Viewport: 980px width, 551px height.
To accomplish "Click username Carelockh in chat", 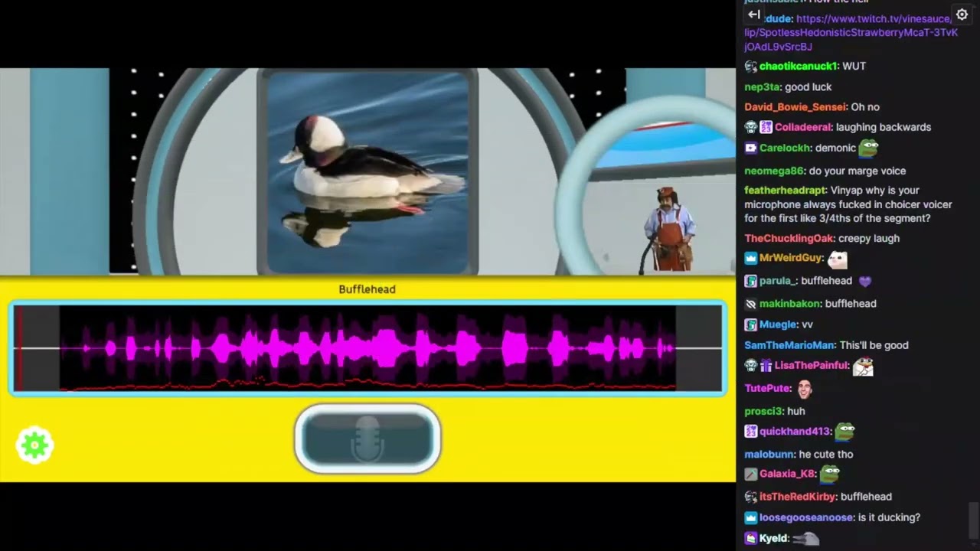I will (x=784, y=148).
